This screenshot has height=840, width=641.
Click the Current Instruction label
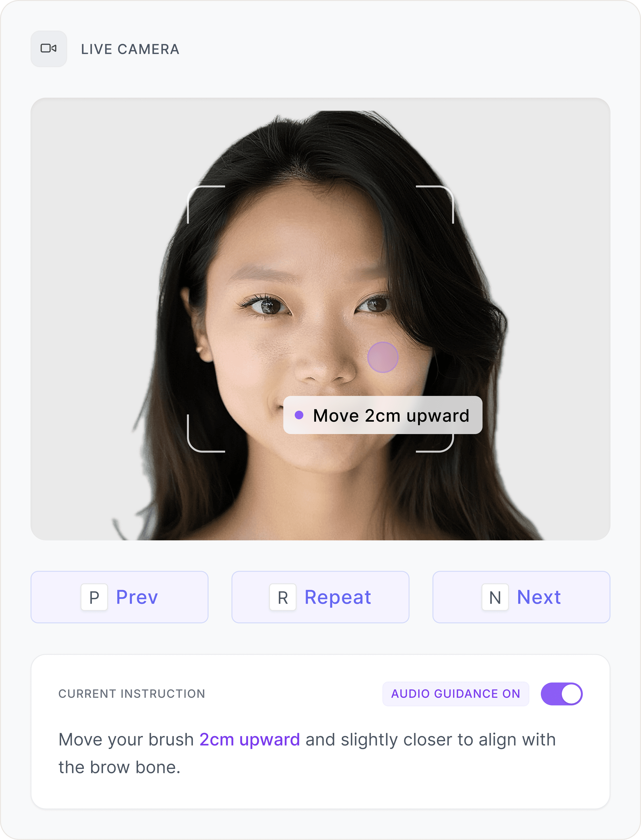click(x=132, y=694)
